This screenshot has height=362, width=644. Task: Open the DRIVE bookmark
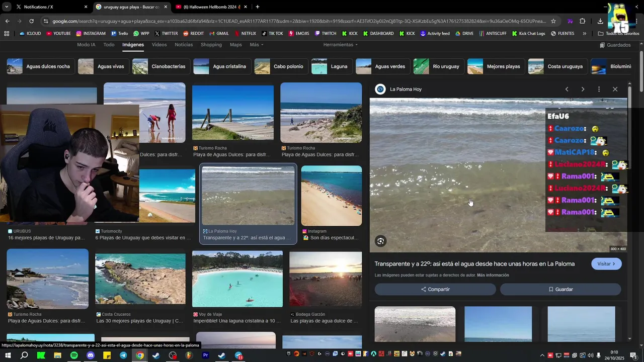click(464, 34)
